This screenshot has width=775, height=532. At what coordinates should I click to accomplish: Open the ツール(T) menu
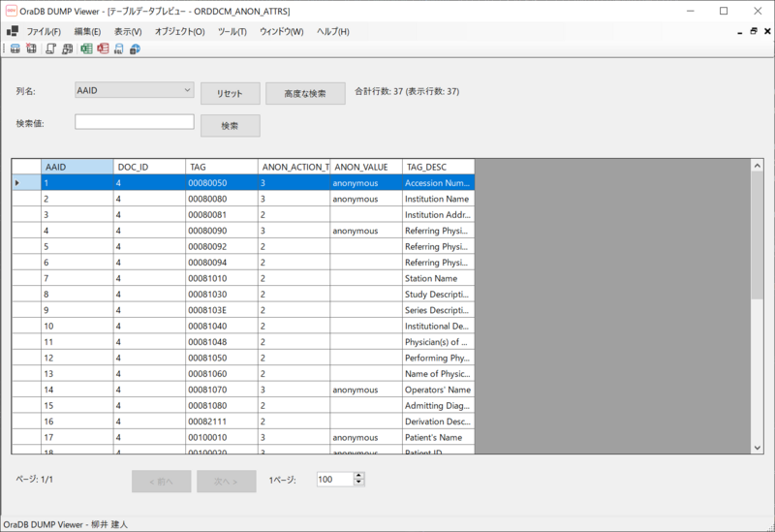[x=232, y=32]
